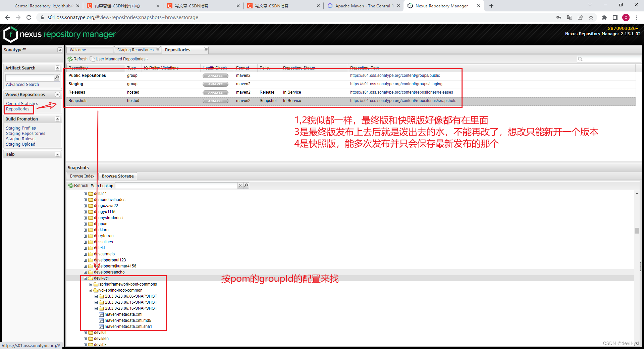This screenshot has width=644, height=349.
Task: Click the saved passwords key icon
Action: click(559, 17)
